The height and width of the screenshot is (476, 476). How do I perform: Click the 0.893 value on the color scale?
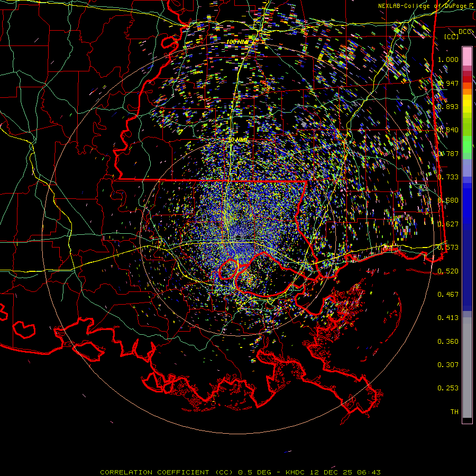coord(448,106)
